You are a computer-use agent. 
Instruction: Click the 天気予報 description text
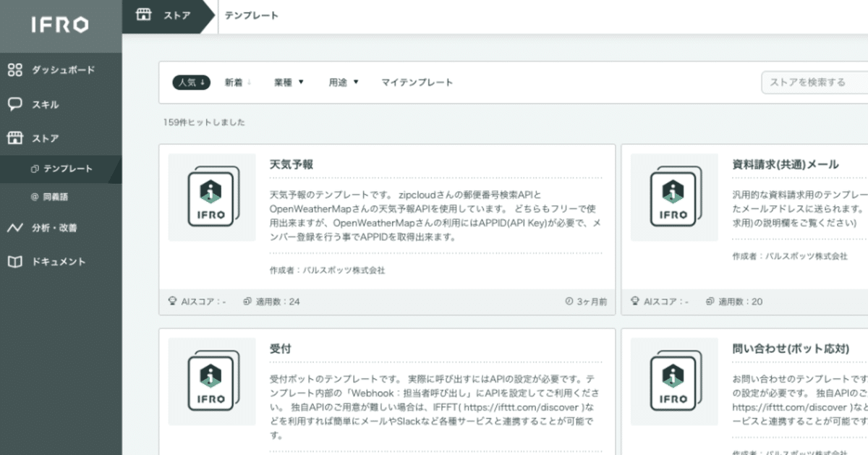point(435,216)
